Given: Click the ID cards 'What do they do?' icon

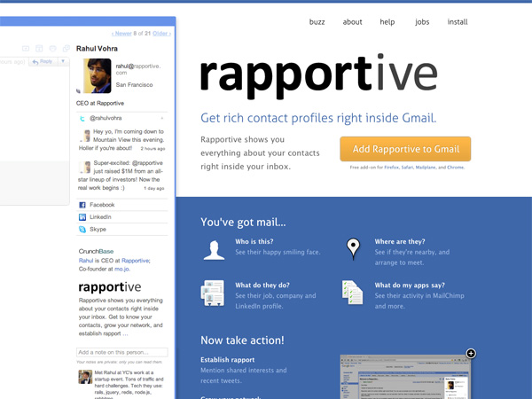Looking at the screenshot, I should click(213, 292).
